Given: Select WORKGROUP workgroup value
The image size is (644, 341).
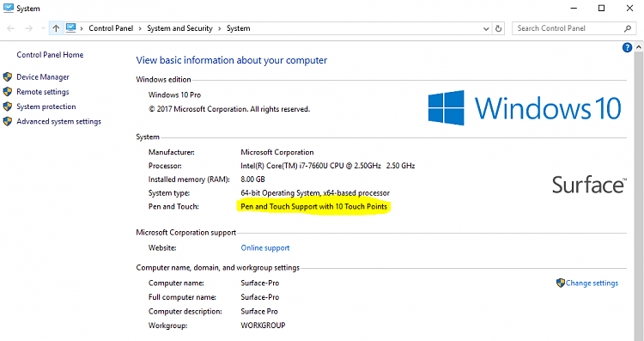Looking at the screenshot, I should [x=263, y=325].
